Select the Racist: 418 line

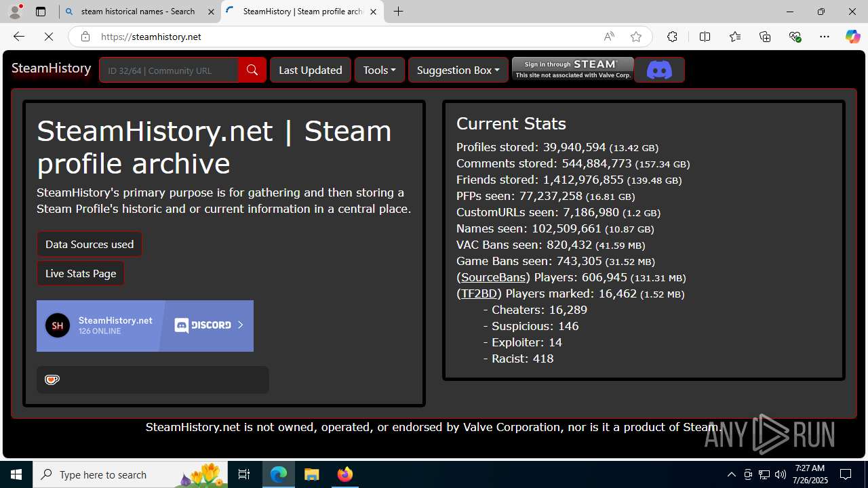pyautogui.click(x=518, y=359)
